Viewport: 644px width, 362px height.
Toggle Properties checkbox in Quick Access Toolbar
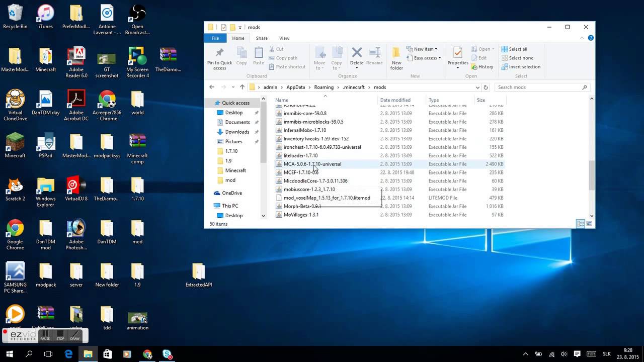[x=224, y=27]
